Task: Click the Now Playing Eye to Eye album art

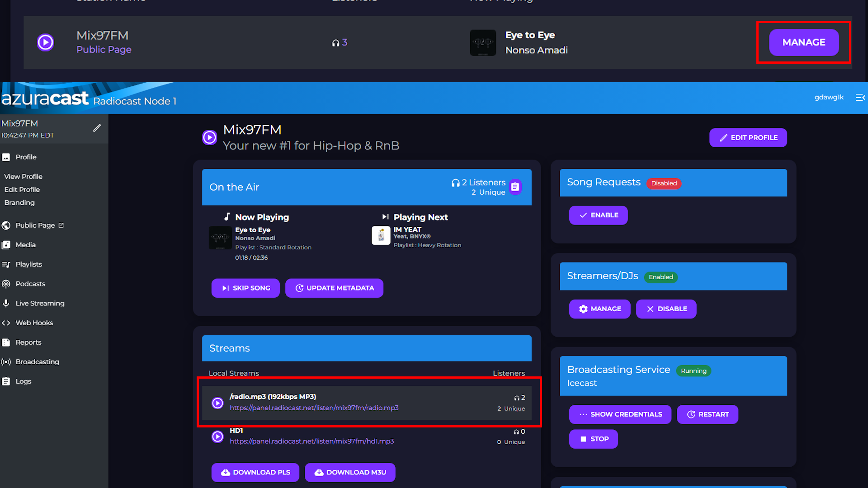Action: pyautogui.click(x=220, y=238)
